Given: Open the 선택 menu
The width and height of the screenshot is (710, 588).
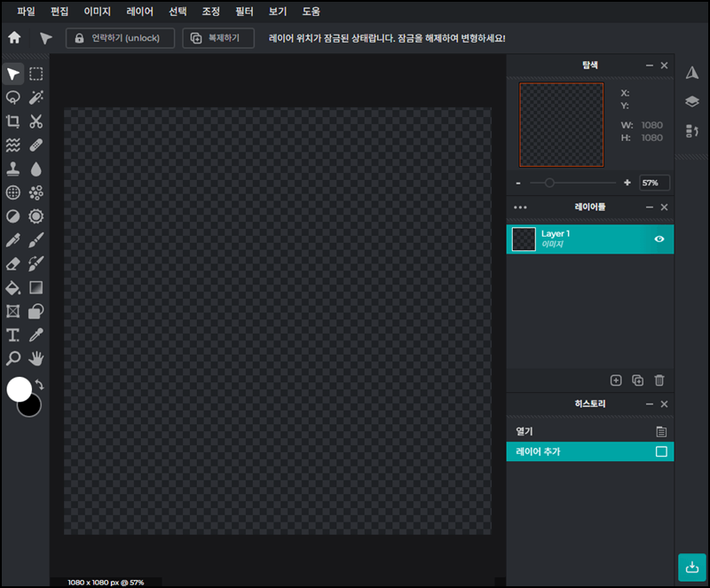Looking at the screenshot, I should (177, 12).
